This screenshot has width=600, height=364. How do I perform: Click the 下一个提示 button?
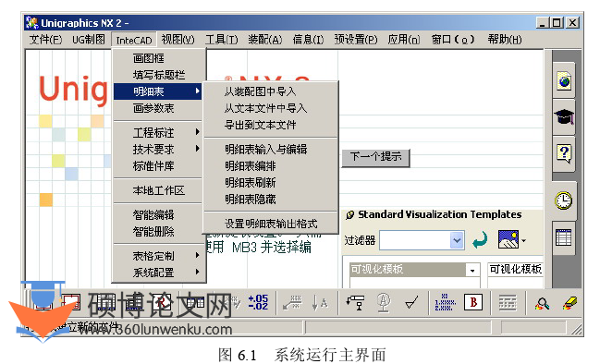[375, 158]
